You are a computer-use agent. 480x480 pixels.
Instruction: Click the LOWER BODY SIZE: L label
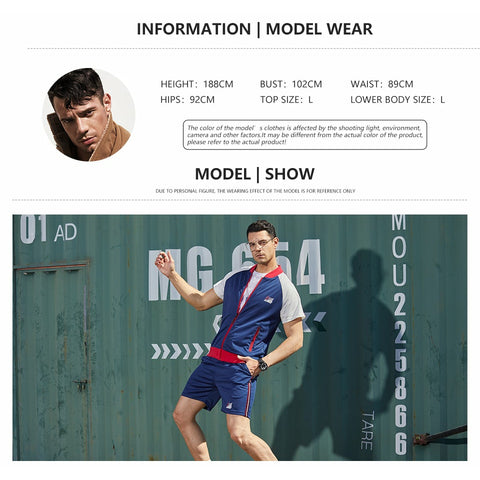[x=397, y=99]
